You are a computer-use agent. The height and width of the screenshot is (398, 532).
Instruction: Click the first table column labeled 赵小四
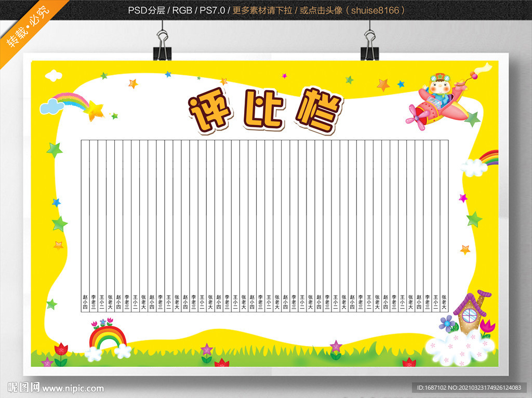point(85,225)
